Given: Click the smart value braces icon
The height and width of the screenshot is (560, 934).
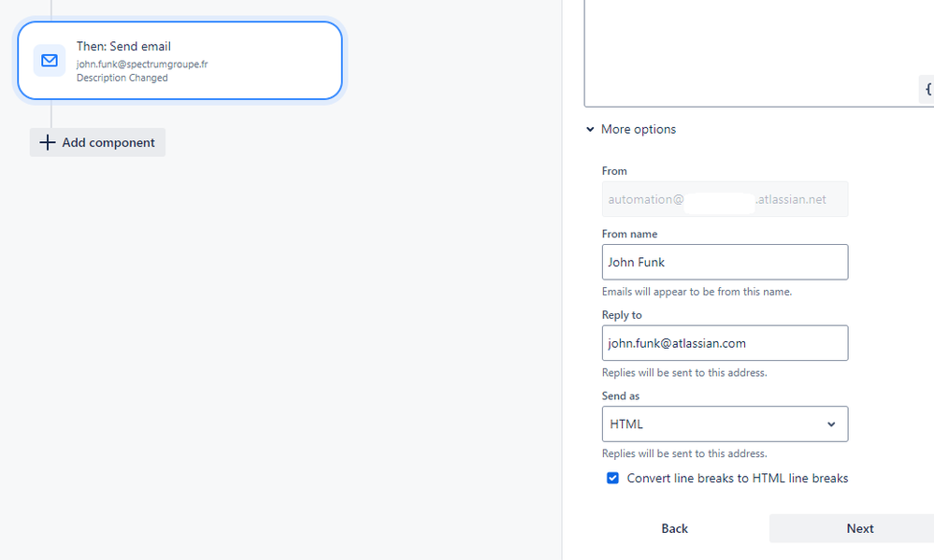Looking at the screenshot, I should point(927,90).
